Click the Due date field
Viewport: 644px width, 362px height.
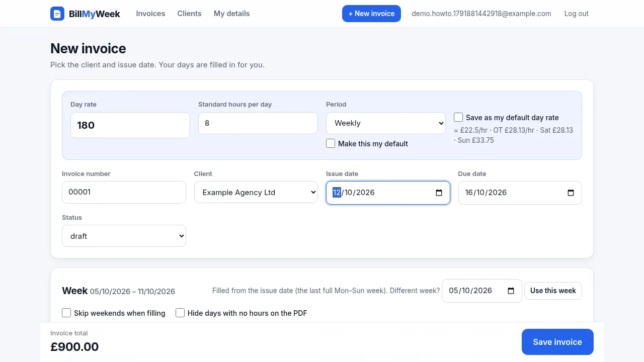520,193
